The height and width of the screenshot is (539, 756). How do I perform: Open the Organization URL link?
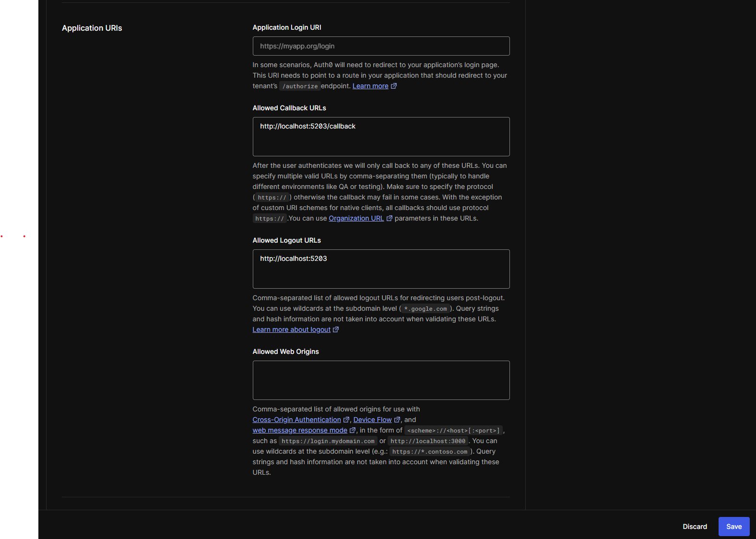pyautogui.click(x=356, y=218)
